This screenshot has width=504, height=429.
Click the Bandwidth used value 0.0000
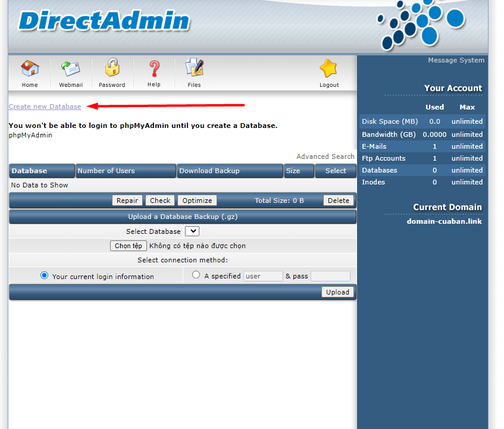[434, 134]
